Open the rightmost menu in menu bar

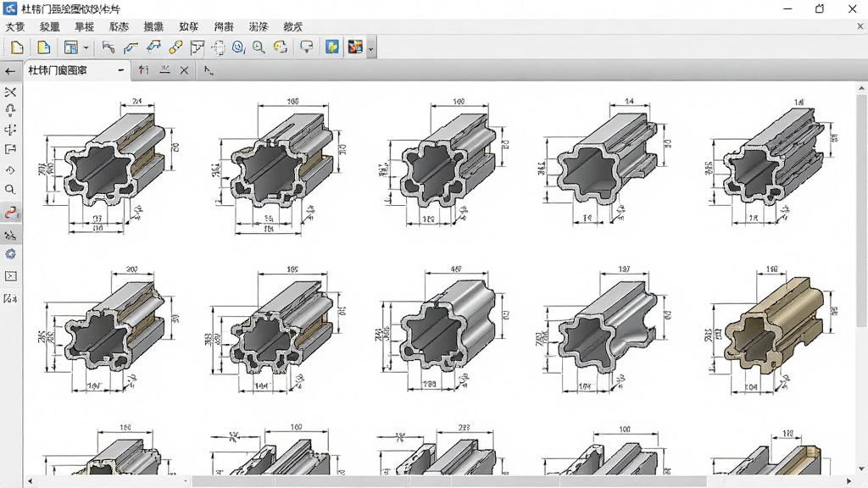(x=292, y=26)
